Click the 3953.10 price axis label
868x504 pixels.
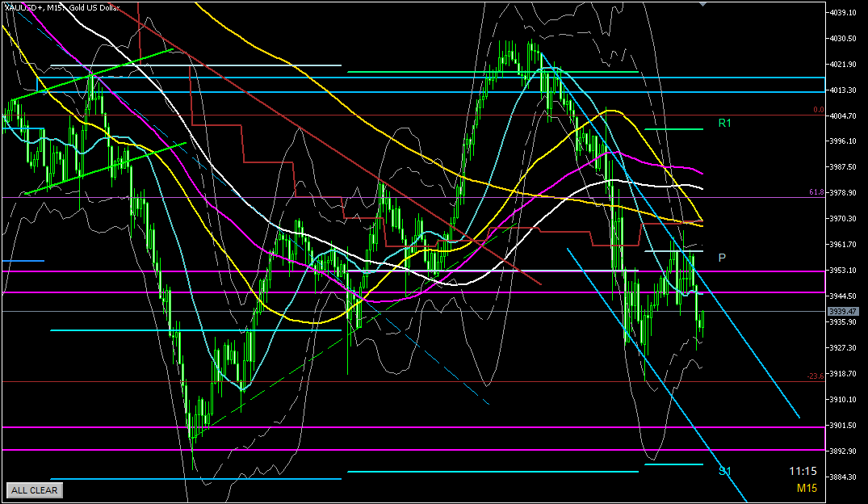pos(845,270)
